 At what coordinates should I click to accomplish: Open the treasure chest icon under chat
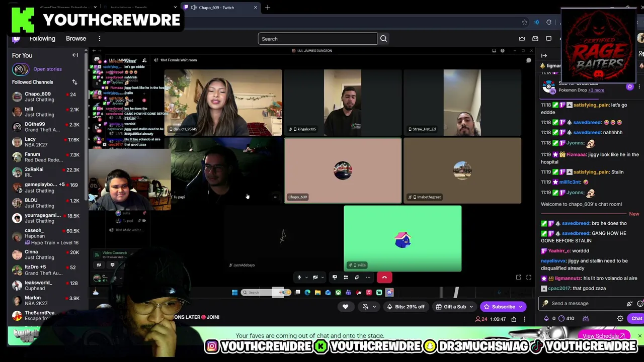tap(585, 318)
